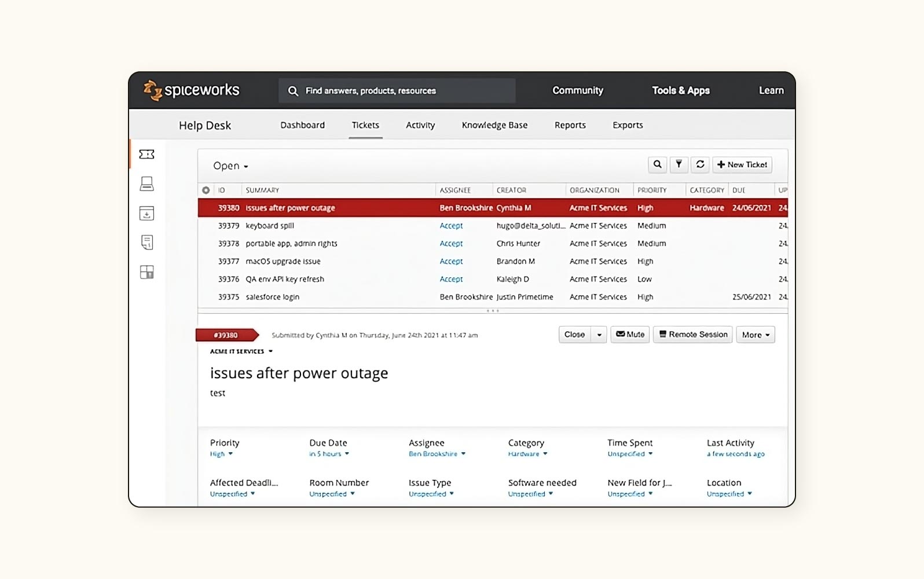Image resolution: width=924 pixels, height=579 pixels.
Task: Open the Category Hardware dropdown
Action: point(527,454)
